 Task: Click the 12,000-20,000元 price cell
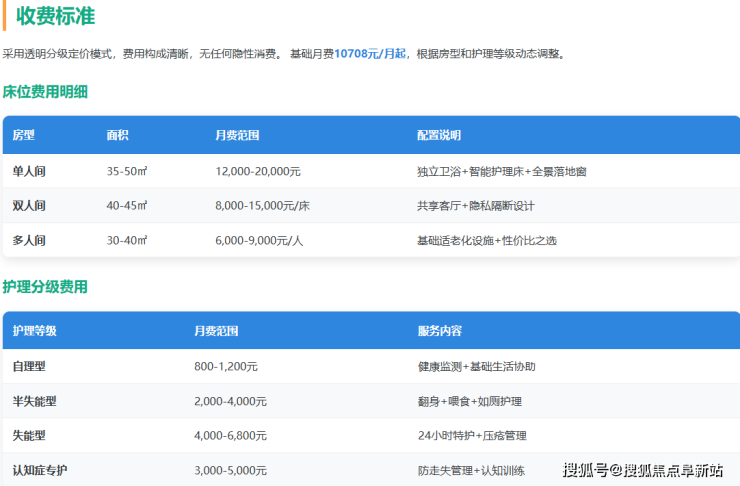point(258,171)
